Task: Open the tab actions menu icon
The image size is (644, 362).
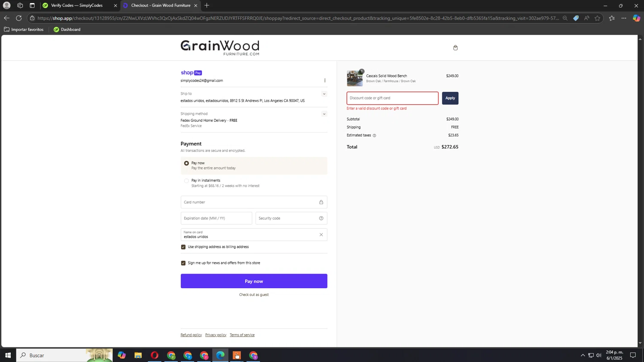Action: click(32, 6)
